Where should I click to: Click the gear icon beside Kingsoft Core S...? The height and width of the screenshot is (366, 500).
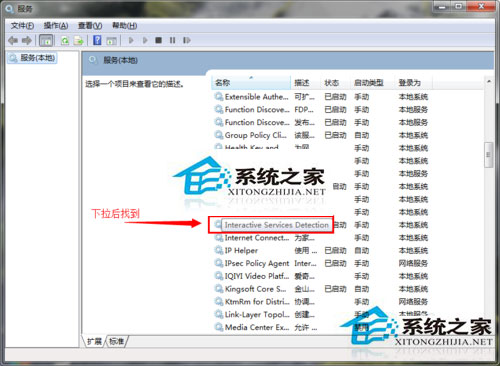click(x=219, y=289)
